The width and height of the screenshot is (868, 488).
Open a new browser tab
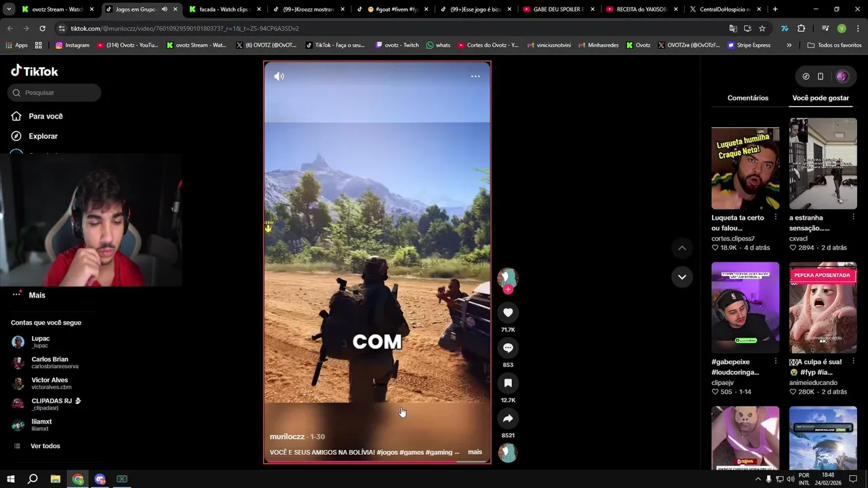tap(775, 9)
